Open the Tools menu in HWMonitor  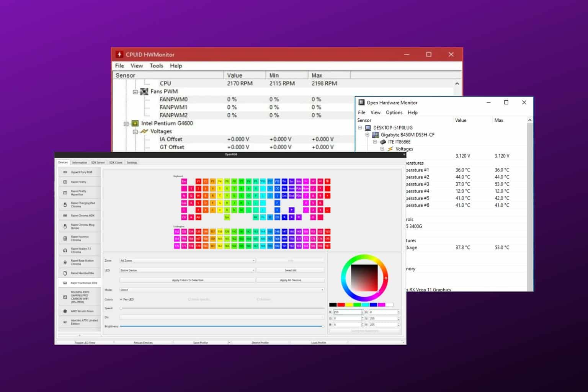click(156, 66)
